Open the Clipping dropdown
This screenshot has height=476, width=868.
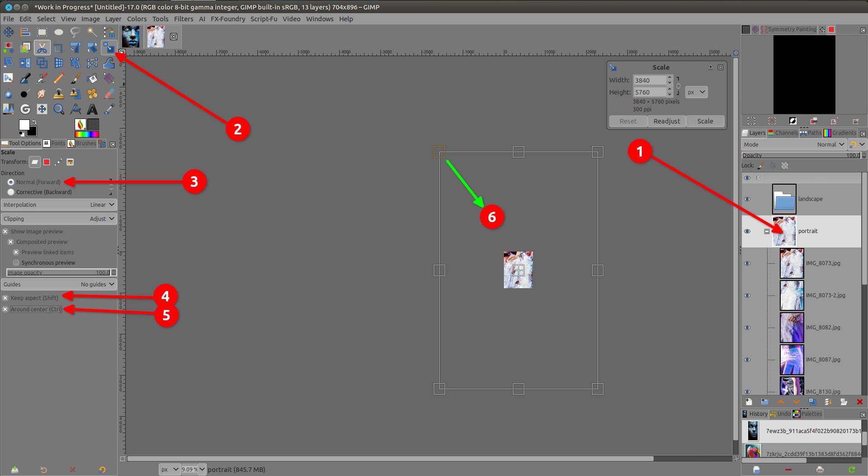59,219
